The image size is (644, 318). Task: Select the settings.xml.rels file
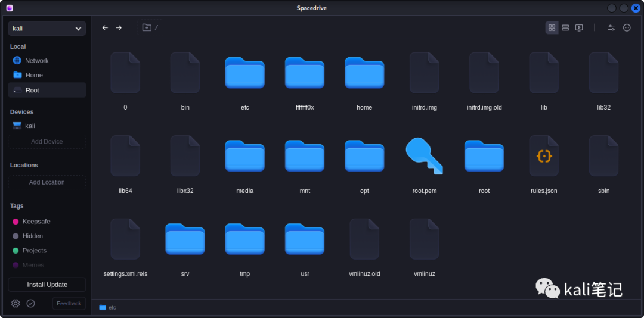click(125, 239)
